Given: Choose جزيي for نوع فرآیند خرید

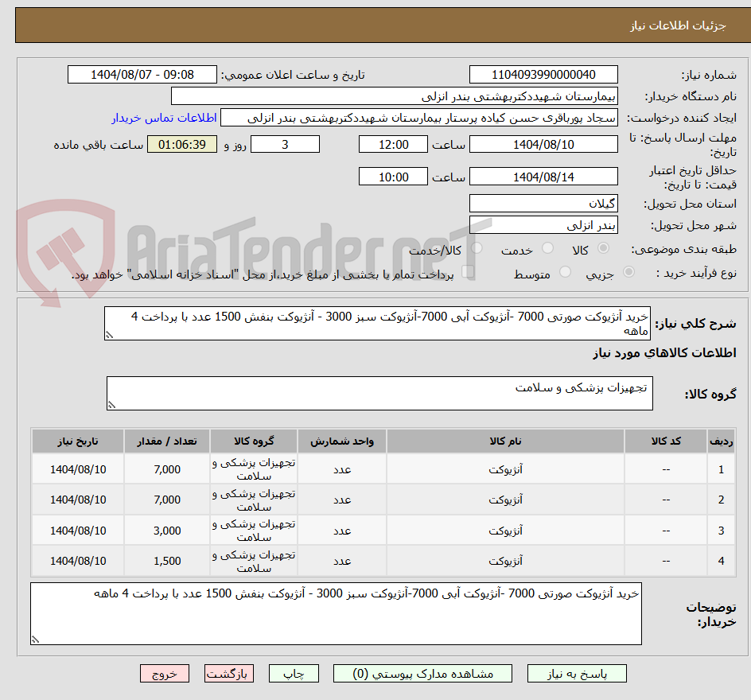Looking at the screenshot, I should click(x=629, y=272).
